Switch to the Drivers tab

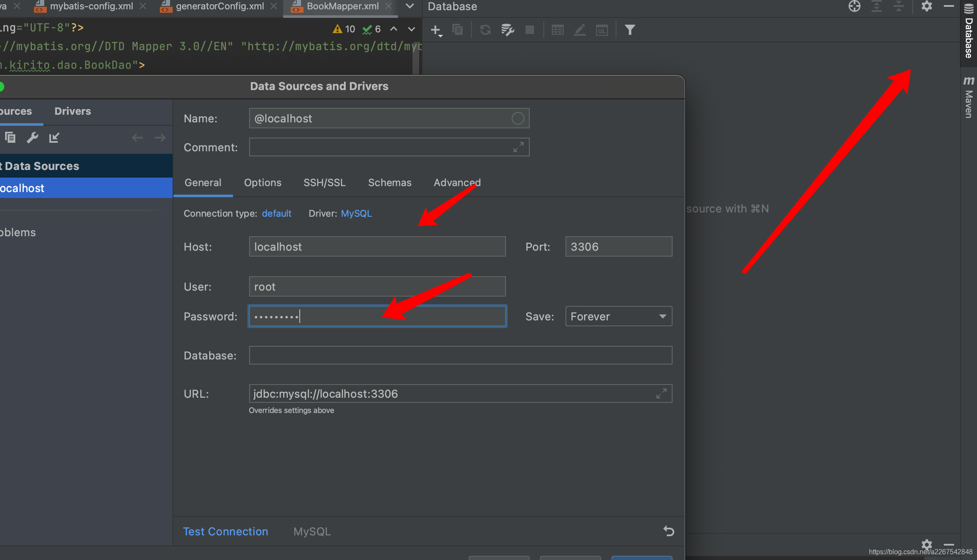coord(73,111)
